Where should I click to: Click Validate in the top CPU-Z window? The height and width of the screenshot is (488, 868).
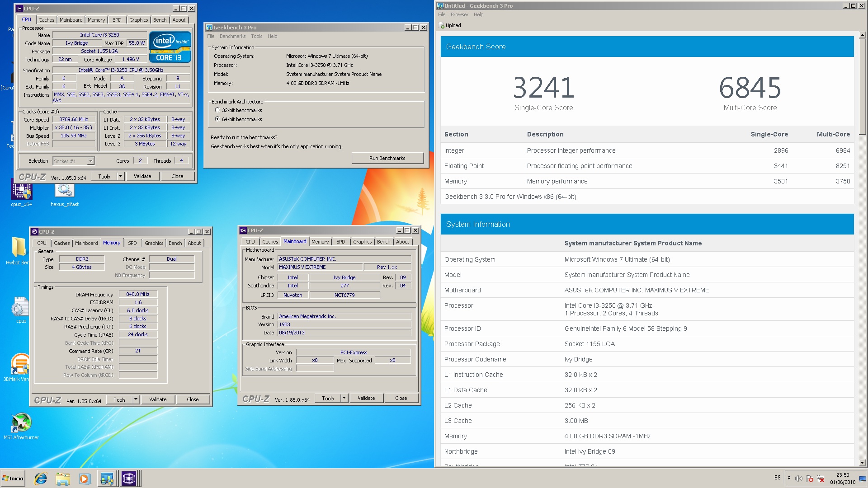(x=142, y=176)
